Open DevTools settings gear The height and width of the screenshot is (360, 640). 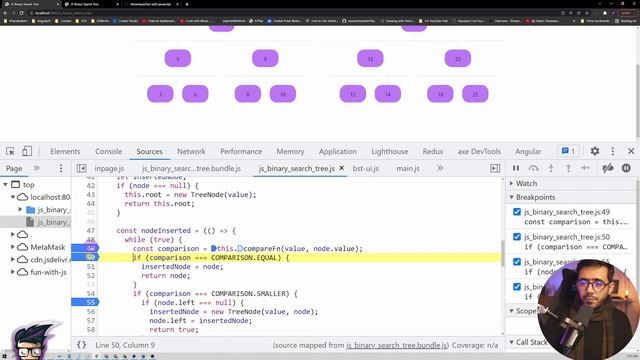tap(595, 151)
